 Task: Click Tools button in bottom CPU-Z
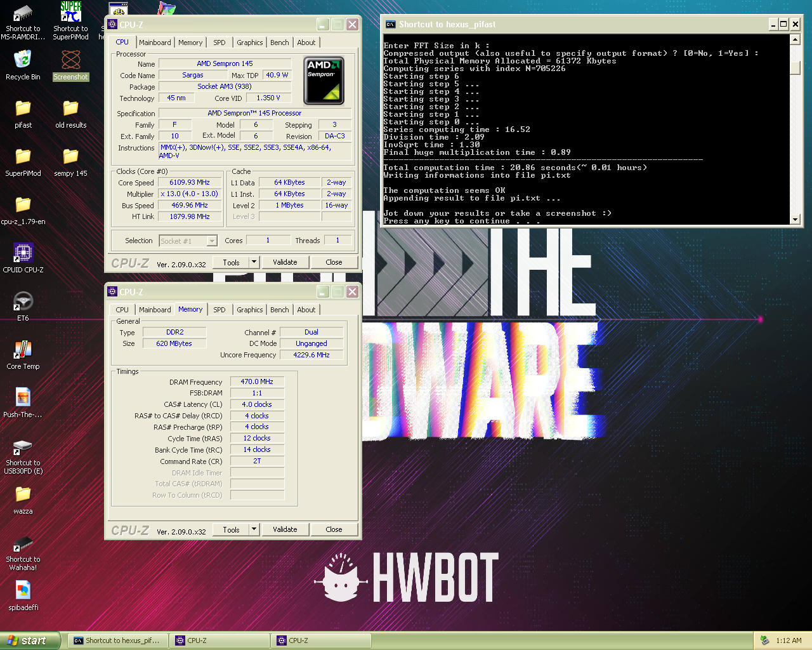[x=231, y=529]
